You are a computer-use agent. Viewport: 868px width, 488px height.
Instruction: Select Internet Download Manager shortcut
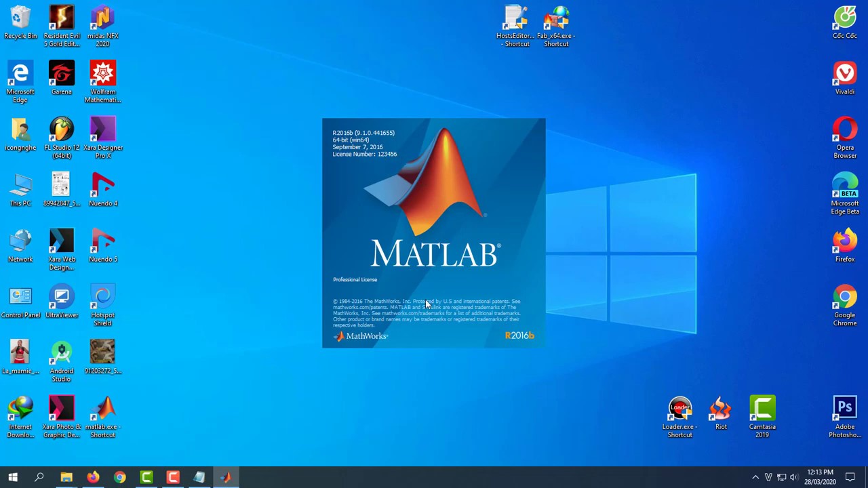click(20, 418)
